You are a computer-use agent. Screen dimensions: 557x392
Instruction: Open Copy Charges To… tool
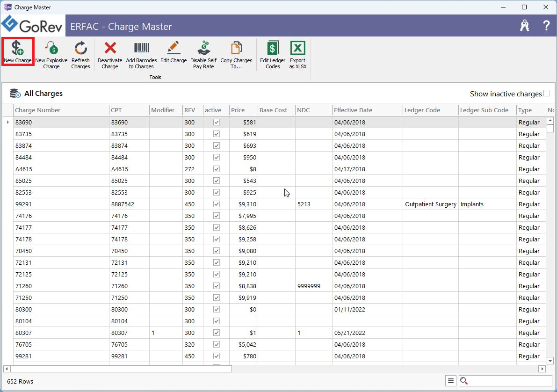tap(236, 54)
